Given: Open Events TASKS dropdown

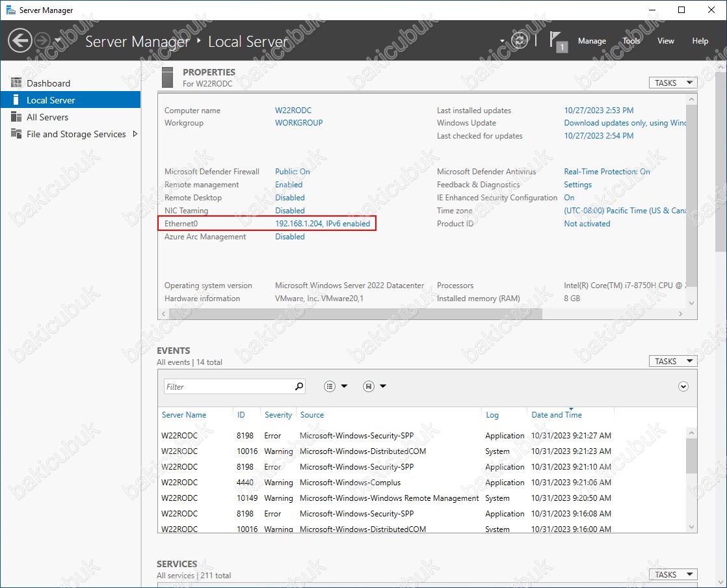Looking at the screenshot, I should coord(673,361).
